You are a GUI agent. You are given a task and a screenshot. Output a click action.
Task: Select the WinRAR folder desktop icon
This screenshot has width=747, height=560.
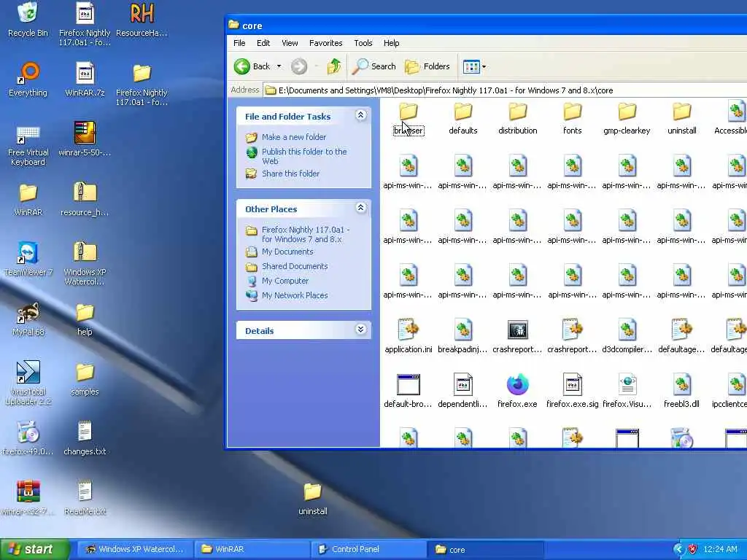coord(28,200)
